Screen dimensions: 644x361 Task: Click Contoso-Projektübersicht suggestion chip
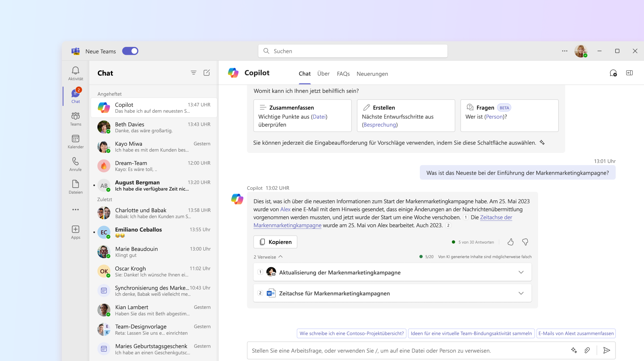coord(351,333)
